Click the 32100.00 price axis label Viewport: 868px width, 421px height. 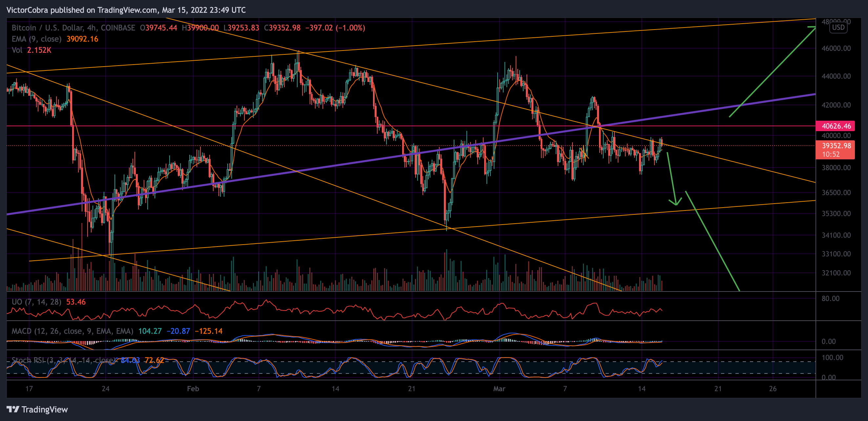pyautogui.click(x=836, y=273)
